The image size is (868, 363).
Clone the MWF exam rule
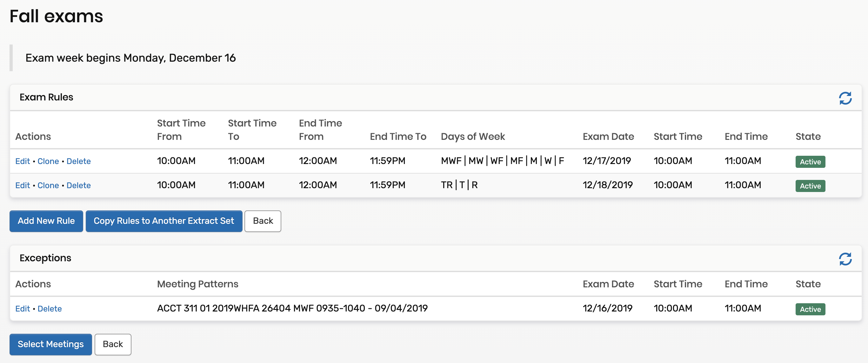pos(48,161)
